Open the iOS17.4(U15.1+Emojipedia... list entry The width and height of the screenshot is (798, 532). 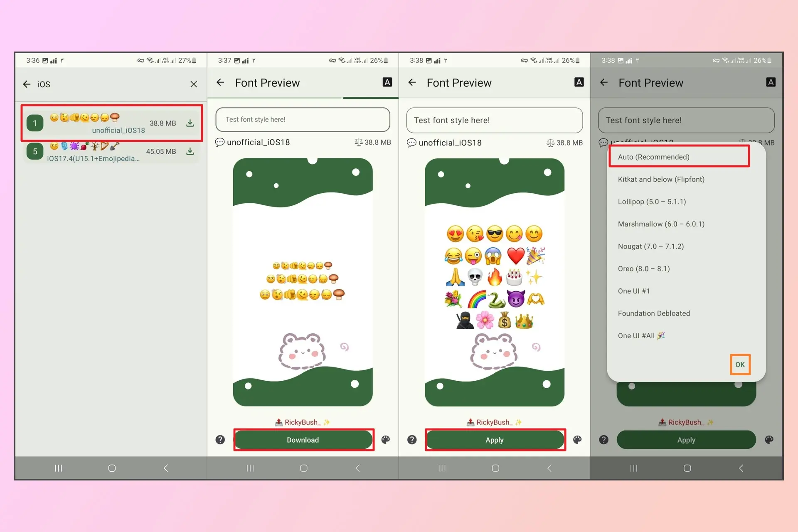(x=112, y=152)
